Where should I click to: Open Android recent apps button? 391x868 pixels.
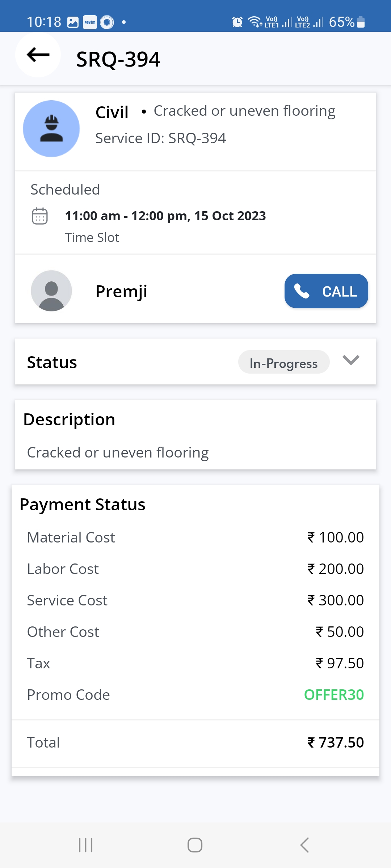[x=86, y=845]
